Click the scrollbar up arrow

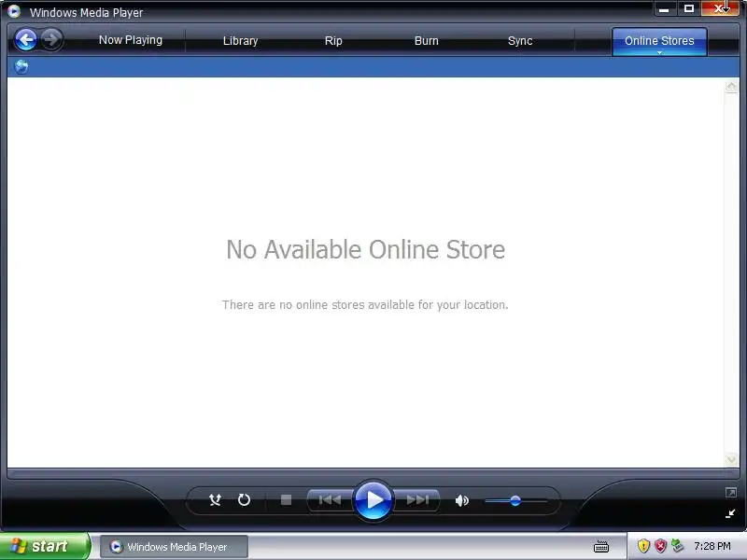pos(731,86)
